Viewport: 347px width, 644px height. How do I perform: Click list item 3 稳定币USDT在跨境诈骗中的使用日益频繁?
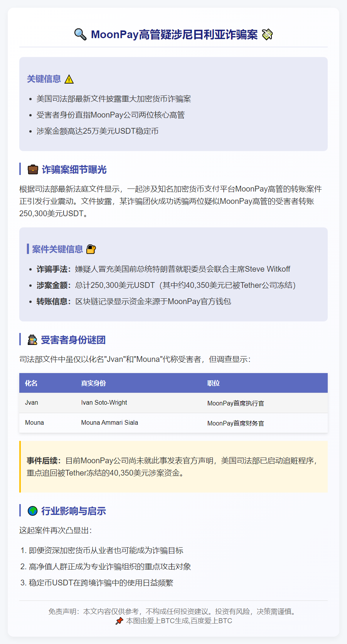click(x=101, y=583)
